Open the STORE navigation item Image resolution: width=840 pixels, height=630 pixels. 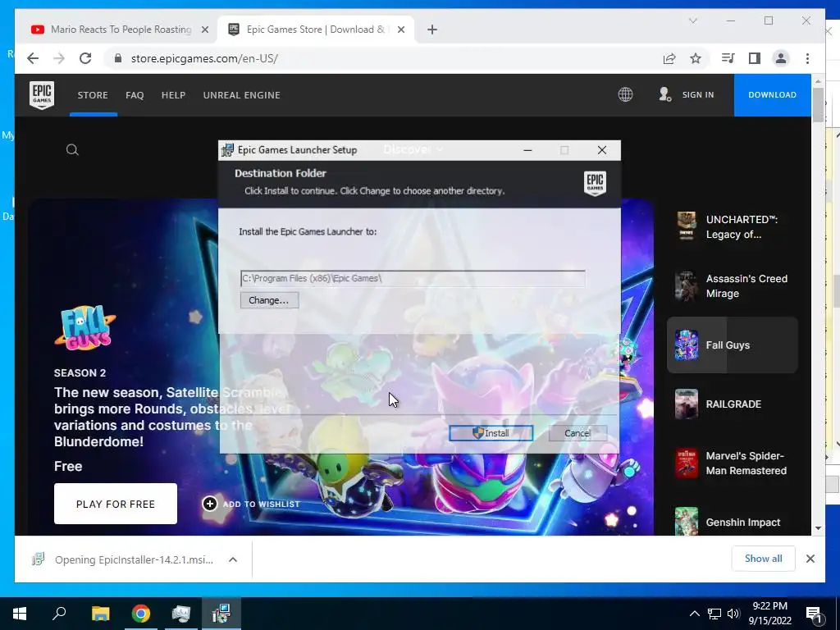(93, 95)
